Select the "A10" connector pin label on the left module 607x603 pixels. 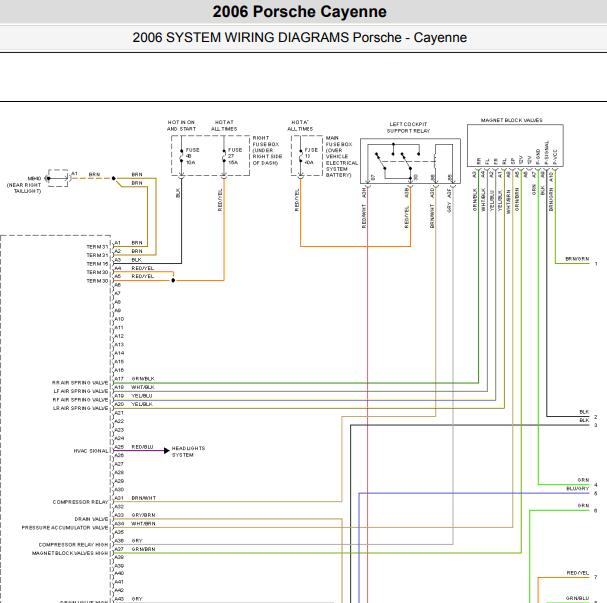pos(119,319)
